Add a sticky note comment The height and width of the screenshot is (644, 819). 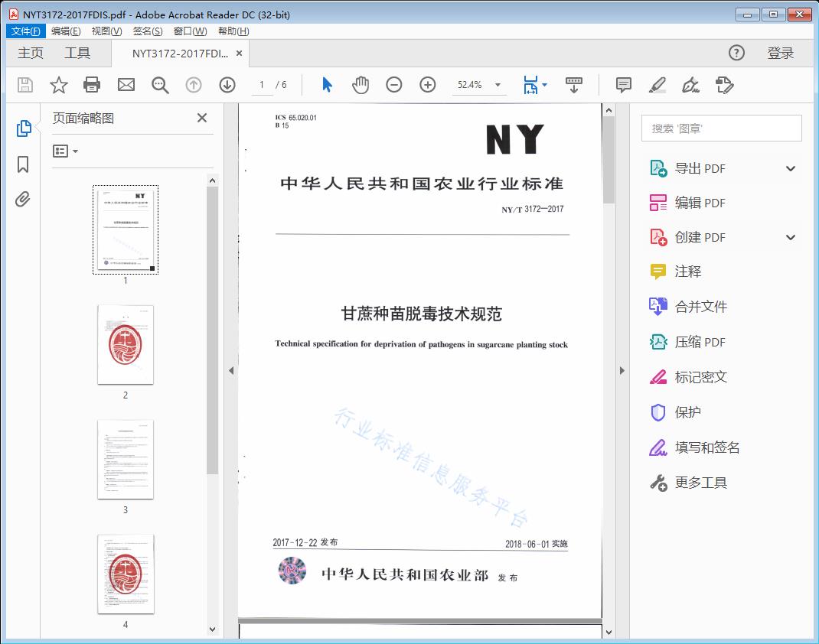tap(624, 85)
